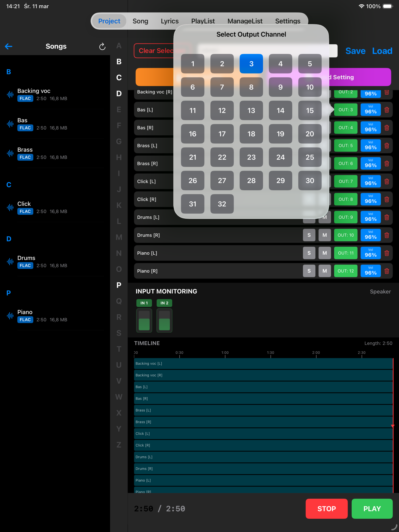The image size is (399, 532).
Task: Solo the Drums [R] track
Action: (x=309, y=235)
